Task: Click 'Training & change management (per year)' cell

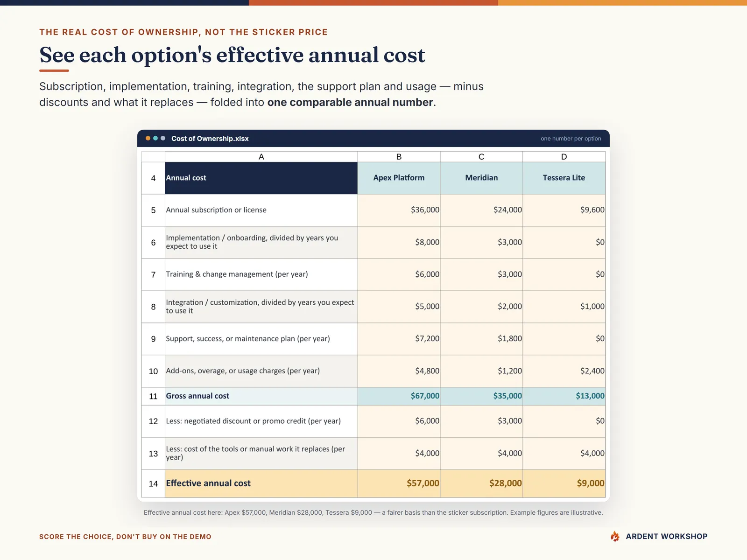Action: click(261, 274)
